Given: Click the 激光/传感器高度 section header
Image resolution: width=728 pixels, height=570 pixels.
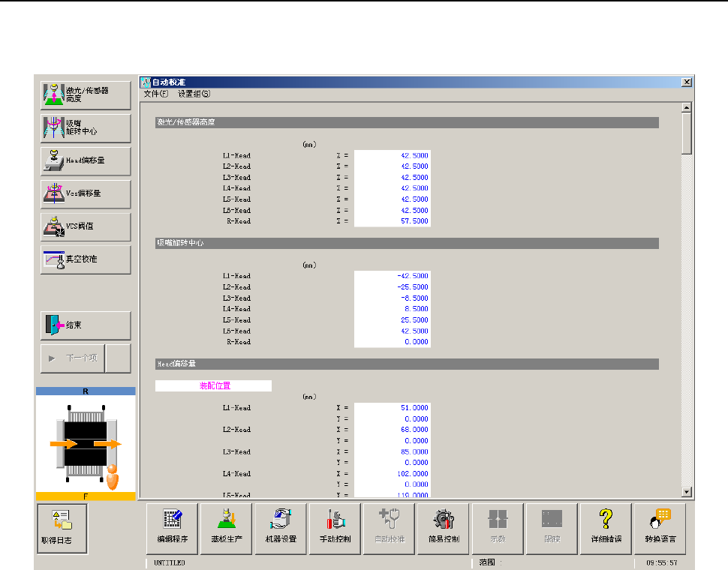Looking at the screenshot, I should [407, 122].
